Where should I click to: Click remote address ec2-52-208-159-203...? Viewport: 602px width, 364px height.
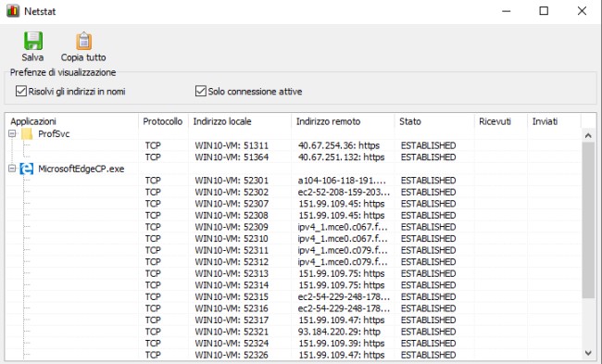[344, 192]
